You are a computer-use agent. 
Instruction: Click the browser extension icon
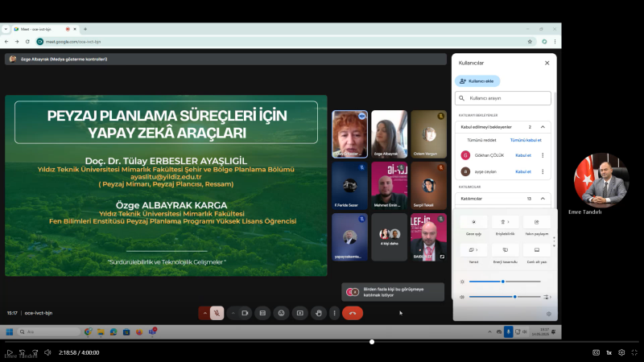[544, 42]
